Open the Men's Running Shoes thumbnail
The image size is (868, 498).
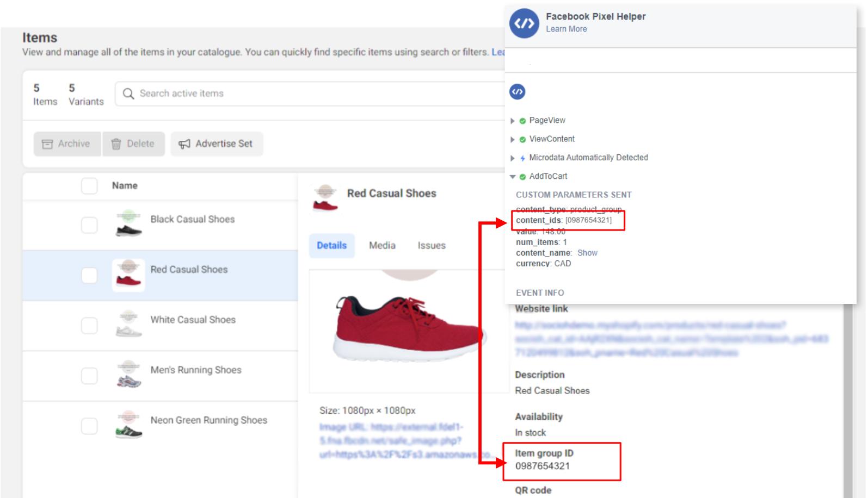pos(128,374)
